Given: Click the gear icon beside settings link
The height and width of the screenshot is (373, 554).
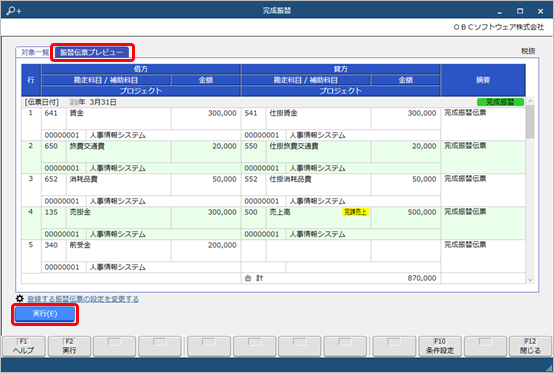Looking at the screenshot, I should click(20, 299).
